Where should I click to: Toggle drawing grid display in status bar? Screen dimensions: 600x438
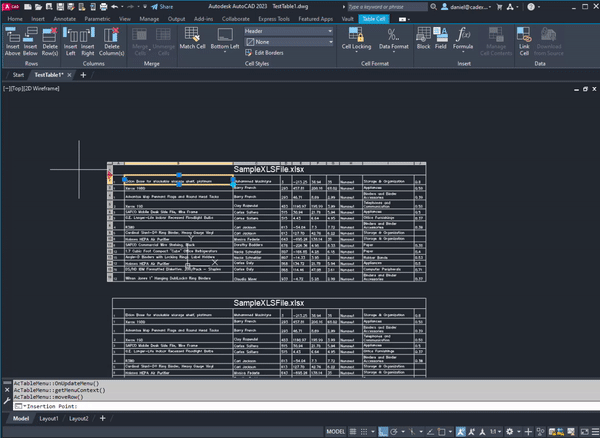coord(353,431)
